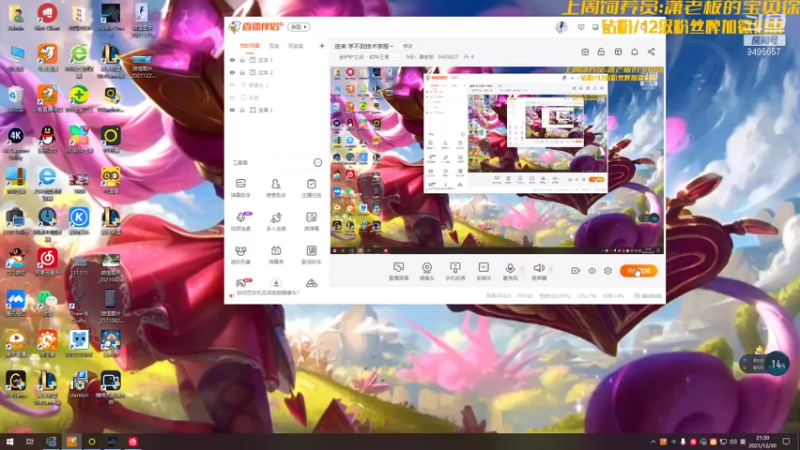Hide the 文本 1 layer with eye icon

point(232,60)
